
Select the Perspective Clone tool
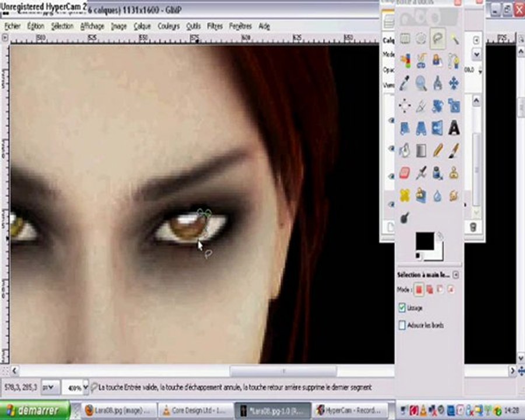421,195
